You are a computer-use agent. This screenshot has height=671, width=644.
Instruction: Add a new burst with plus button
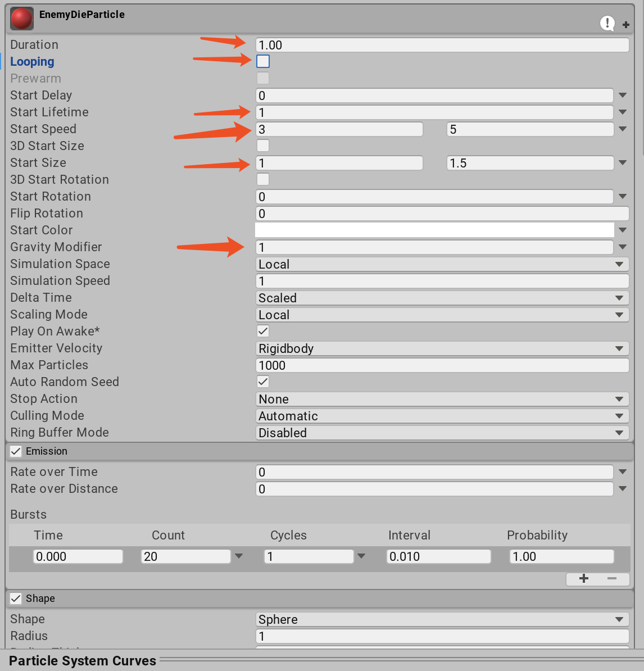pyautogui.click(x=584, y=579)
